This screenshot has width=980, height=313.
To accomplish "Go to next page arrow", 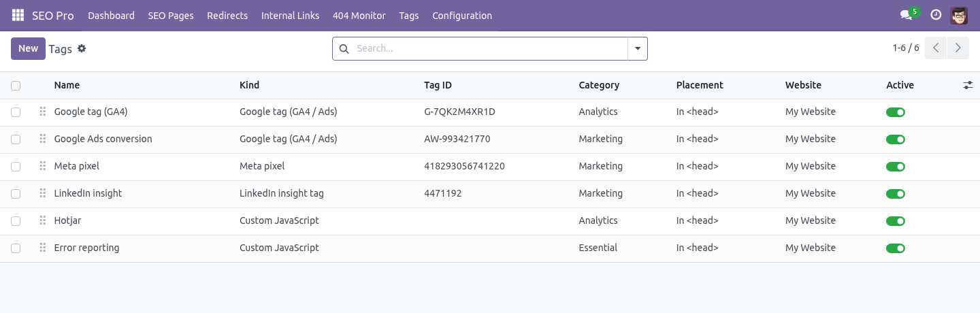I will [958, 48].
